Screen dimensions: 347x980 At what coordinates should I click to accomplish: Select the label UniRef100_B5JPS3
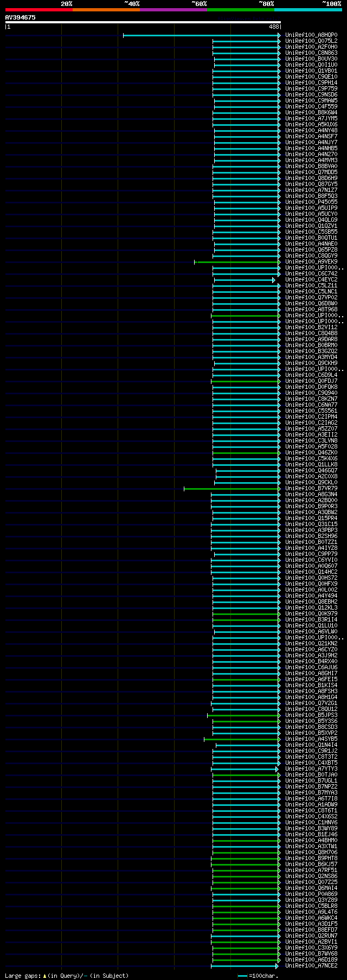tap(311, 715)
